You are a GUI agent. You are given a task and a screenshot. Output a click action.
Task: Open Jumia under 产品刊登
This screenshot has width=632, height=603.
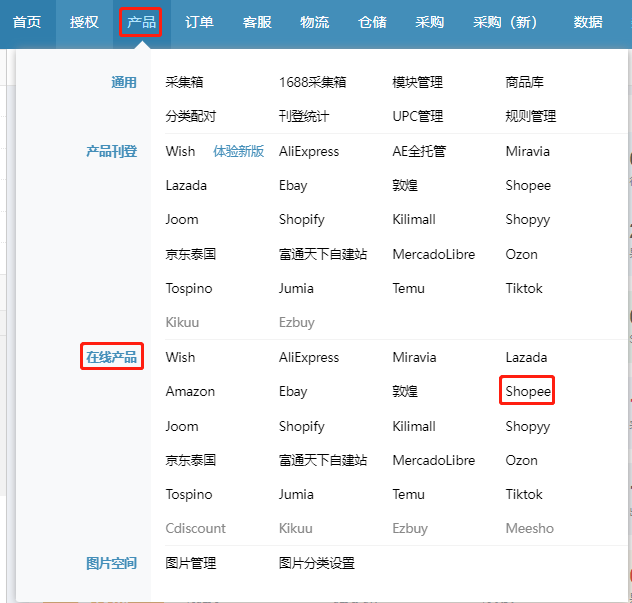point(296,289)
